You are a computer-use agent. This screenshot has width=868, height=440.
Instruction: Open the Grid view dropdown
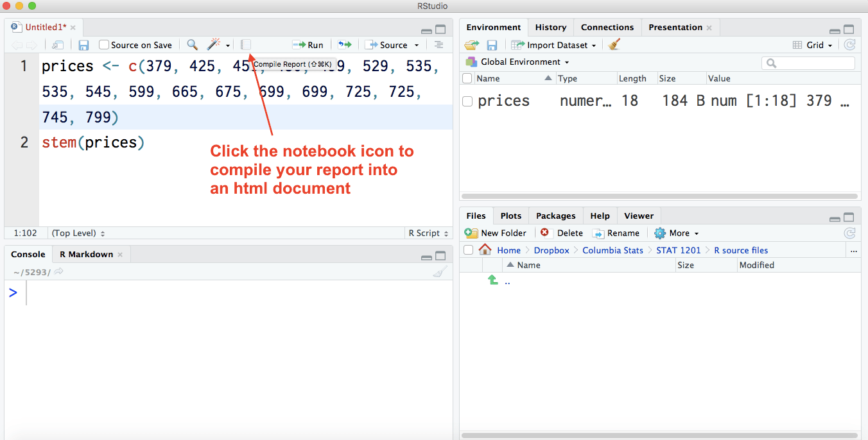(x=813, y=45)
